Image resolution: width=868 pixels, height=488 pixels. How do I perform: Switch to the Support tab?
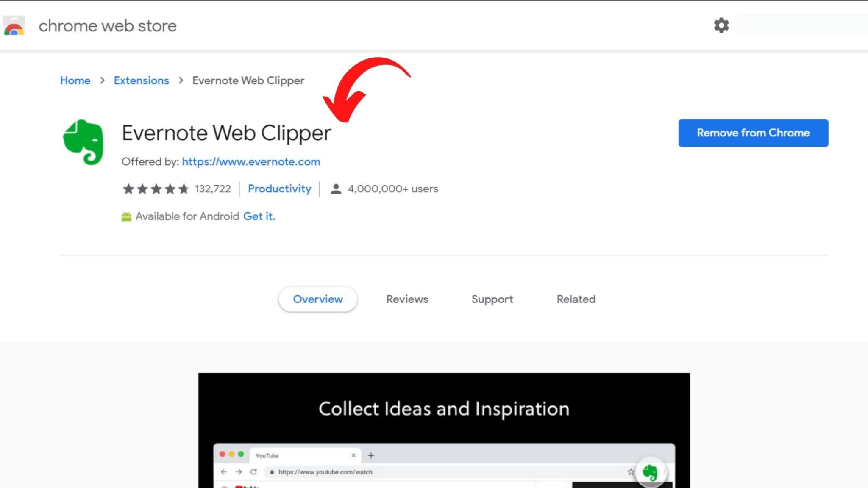tap(492, 299)
